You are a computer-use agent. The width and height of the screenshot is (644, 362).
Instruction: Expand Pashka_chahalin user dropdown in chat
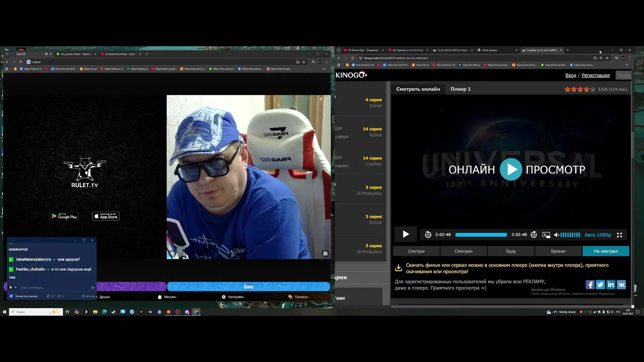coord(48,269)
